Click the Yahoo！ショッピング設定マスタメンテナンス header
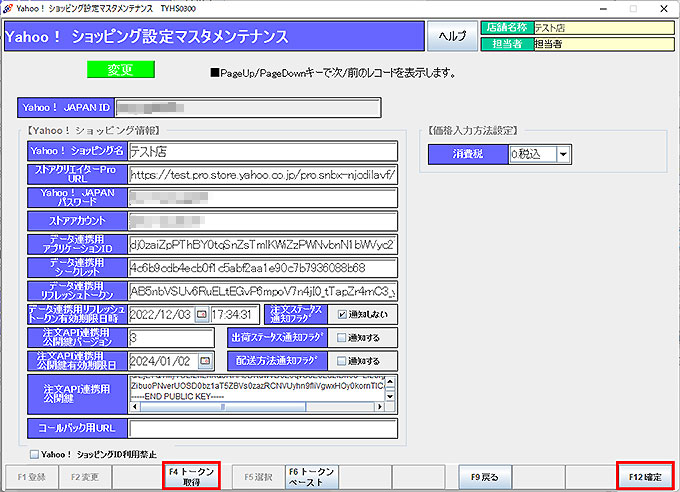680x492 pixels. (x=214, y=36)
